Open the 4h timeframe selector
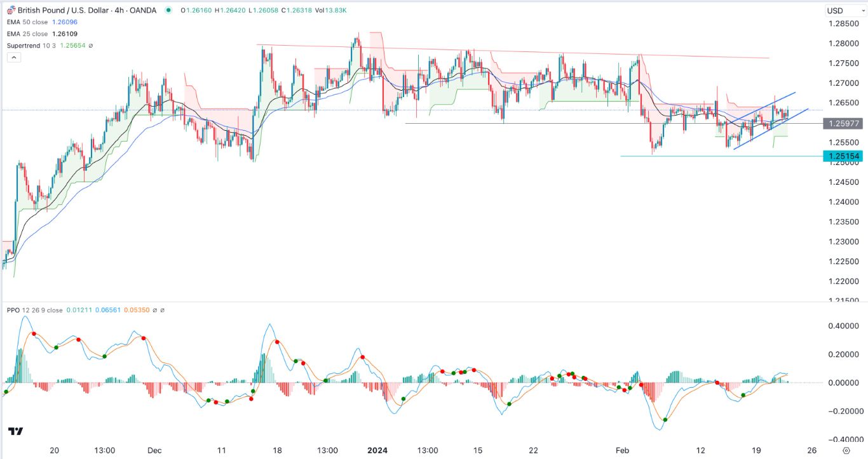Viewport: 868px width, 459px height. (118, 10)
